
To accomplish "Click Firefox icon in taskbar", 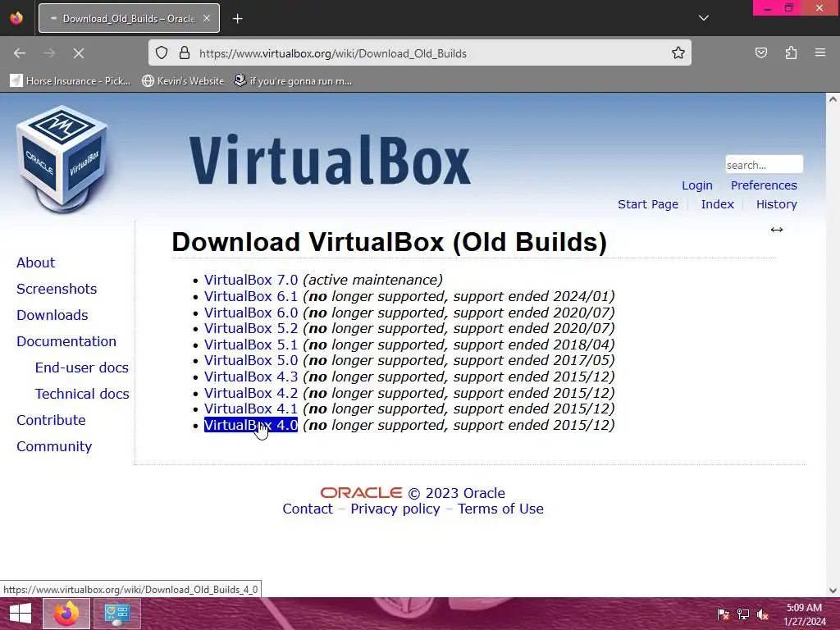I will coord(66,614).
